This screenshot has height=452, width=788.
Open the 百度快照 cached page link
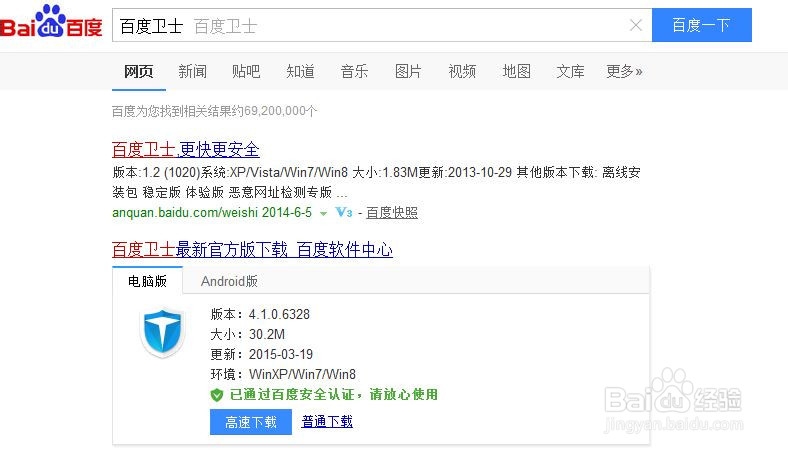(x=392, y=213)
